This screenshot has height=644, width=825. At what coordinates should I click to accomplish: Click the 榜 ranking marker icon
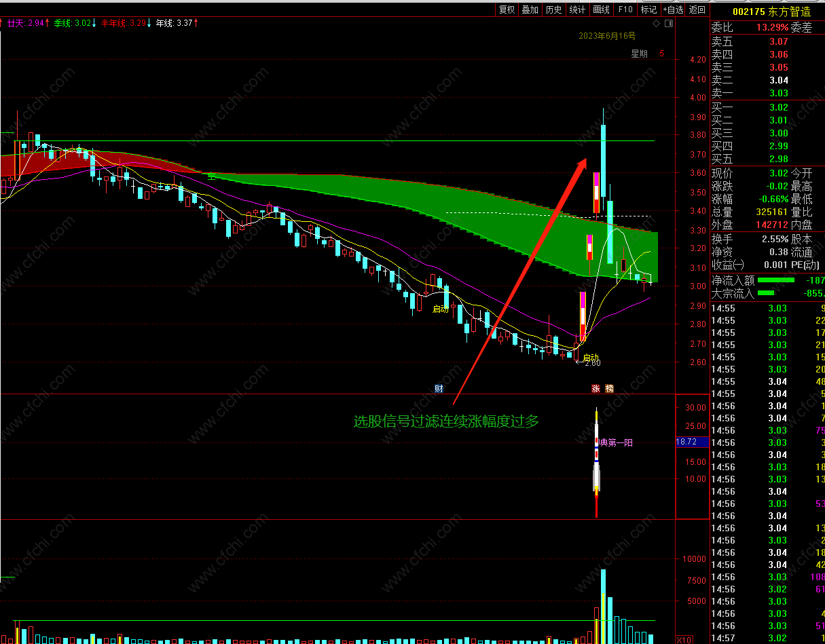[x=609, y=389]
